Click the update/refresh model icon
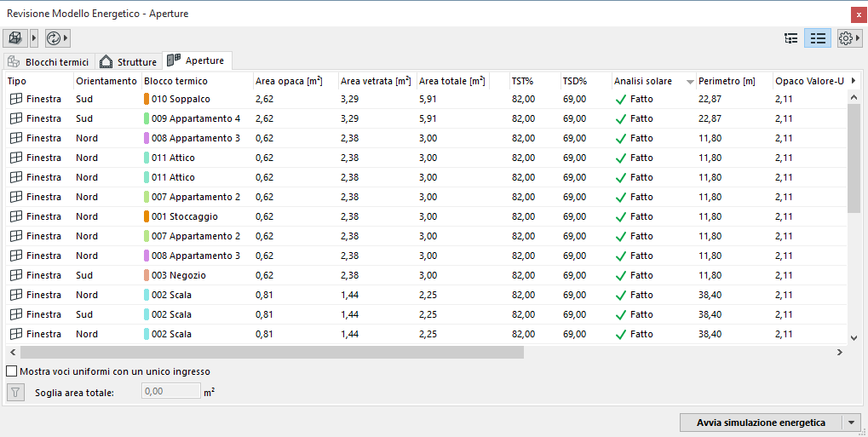868x437 pixels. pos(54,38)
